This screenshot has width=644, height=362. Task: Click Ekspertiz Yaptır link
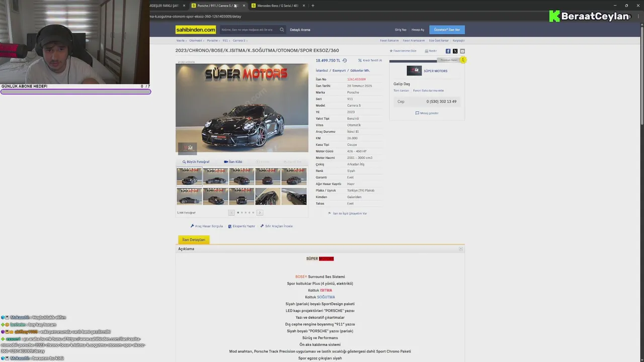[242, 226]
